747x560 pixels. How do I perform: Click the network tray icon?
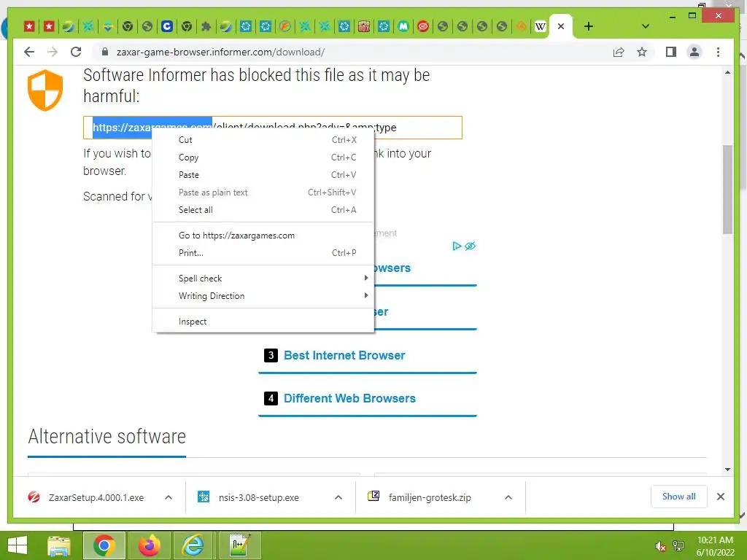point(678,546)
